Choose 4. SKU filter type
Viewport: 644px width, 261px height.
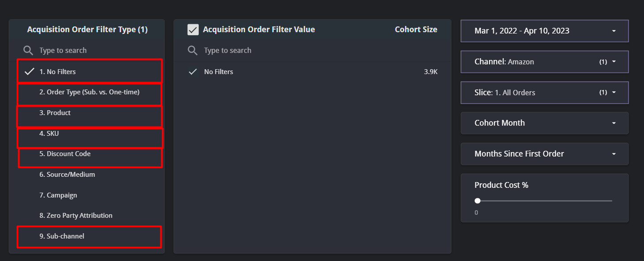tap(49, 133)
